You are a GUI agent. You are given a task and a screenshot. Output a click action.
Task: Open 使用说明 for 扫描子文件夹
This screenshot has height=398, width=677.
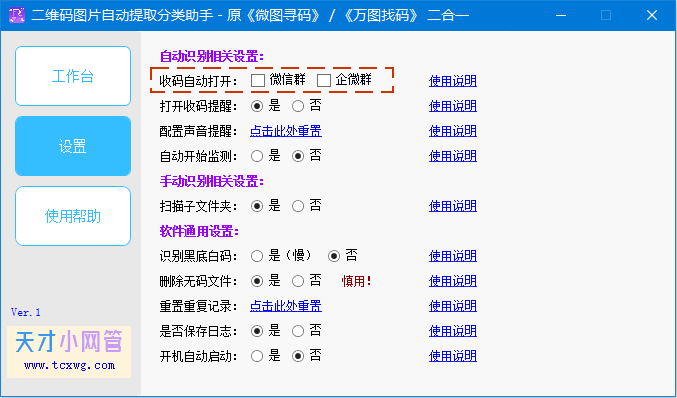pos(452,206)
